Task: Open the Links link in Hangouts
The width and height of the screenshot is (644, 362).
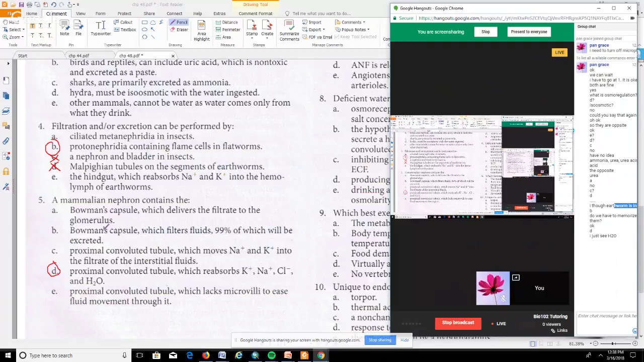Action: 559,330
